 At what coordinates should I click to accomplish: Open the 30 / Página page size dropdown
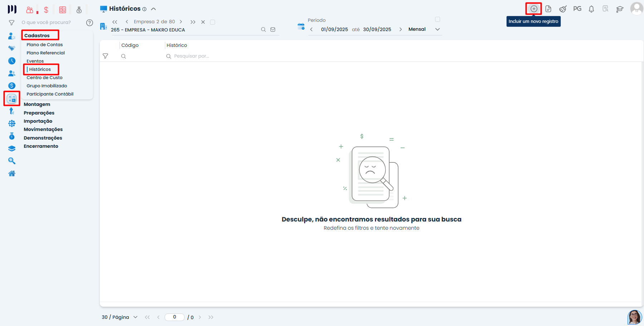(x=119, y=317)
